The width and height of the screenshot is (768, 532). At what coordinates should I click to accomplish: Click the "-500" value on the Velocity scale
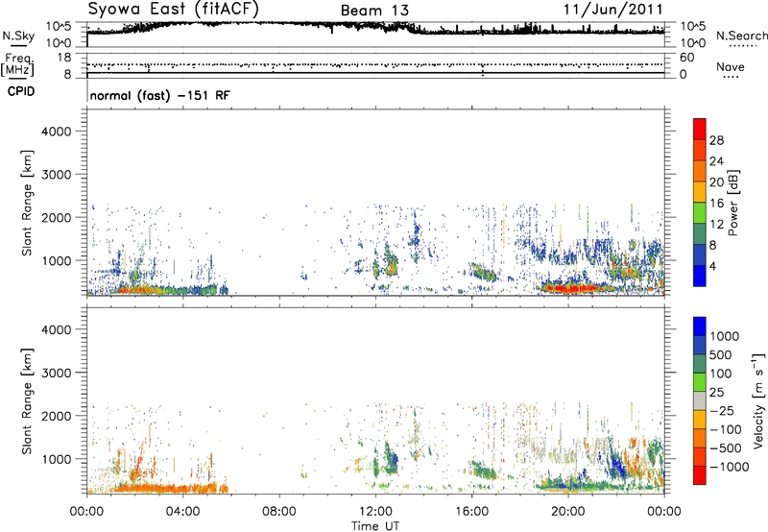725,448
